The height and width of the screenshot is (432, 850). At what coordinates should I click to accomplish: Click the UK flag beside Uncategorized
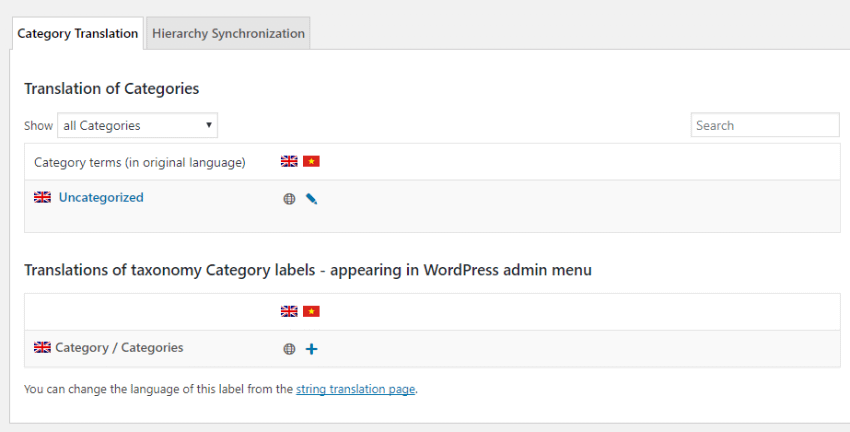coord(42,197)
